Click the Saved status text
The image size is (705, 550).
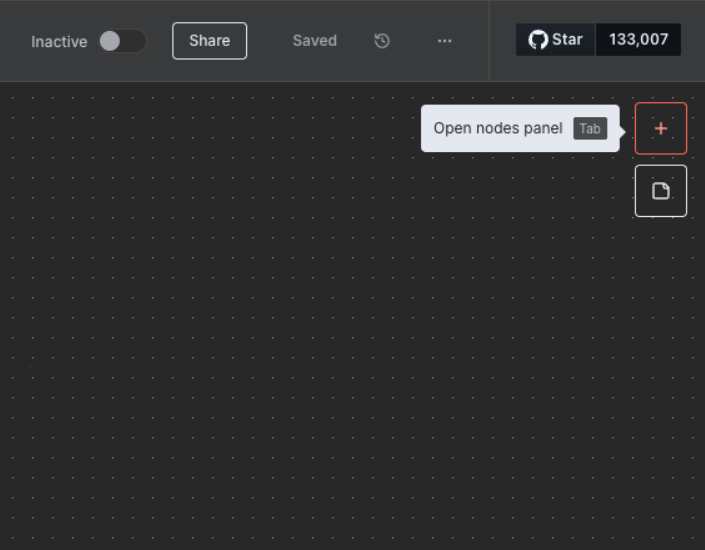315,40
